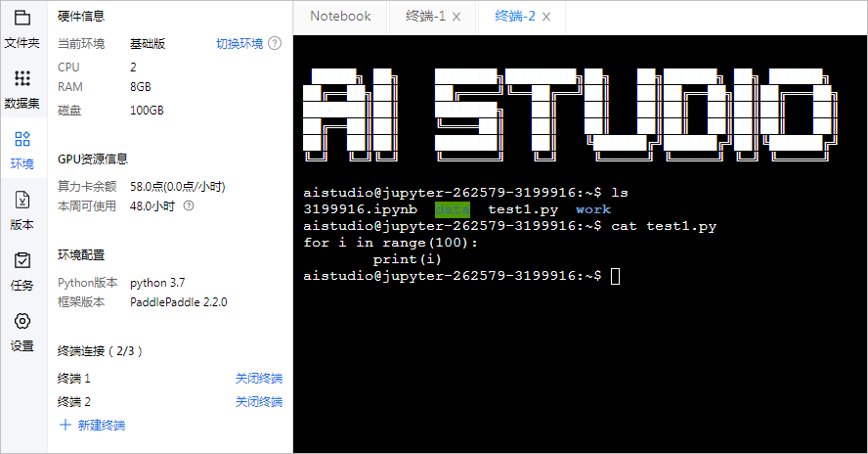868x454 pixels.
Task: Open the 设置 settings gear icon
Action: [22, 321]
